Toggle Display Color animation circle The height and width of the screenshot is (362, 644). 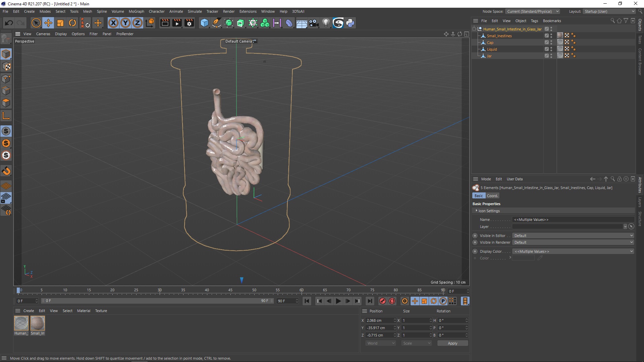tap(475, 251)
